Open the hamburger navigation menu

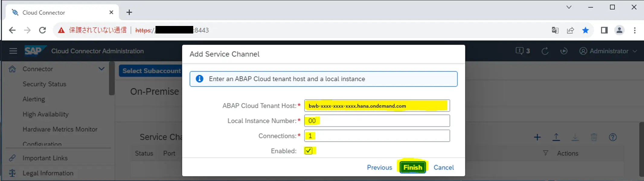[x=13, y=51]
